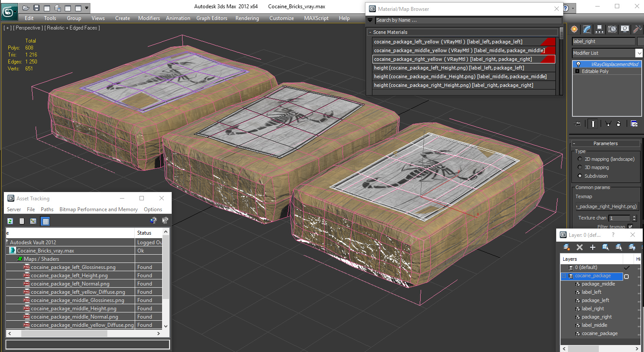Screen dimensions: 644x352
Task: Click the viewport [+] general menu label
Action: pyautogui.click(x=7, y=28)
